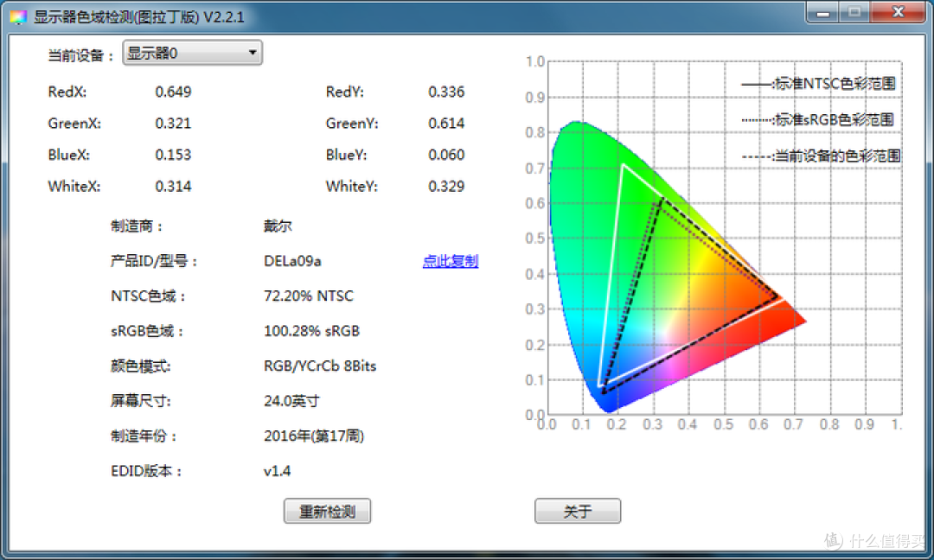Select the WhiteX value 0.314
Screen dimensions: 934x560
click(173, 187)
